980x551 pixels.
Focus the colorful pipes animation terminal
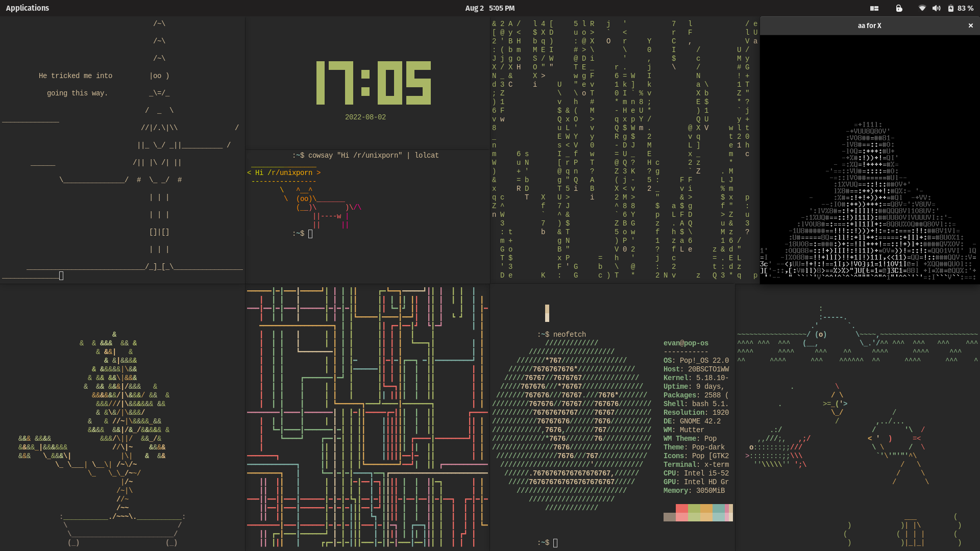(367, 418)
